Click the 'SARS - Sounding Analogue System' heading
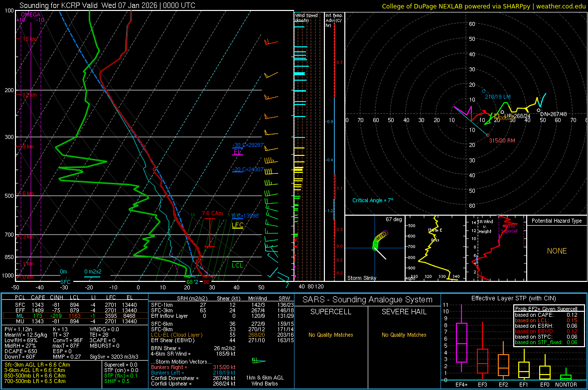 click(368, 300)
